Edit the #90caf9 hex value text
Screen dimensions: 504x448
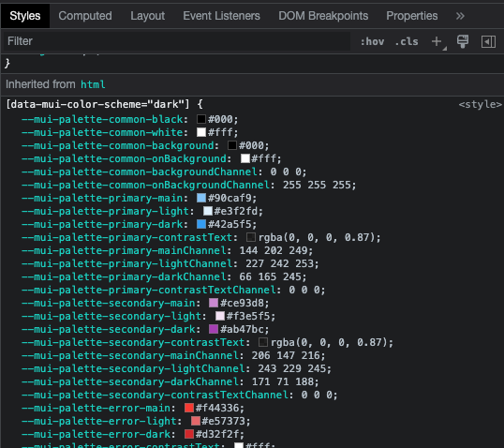(x=230, y=198)
